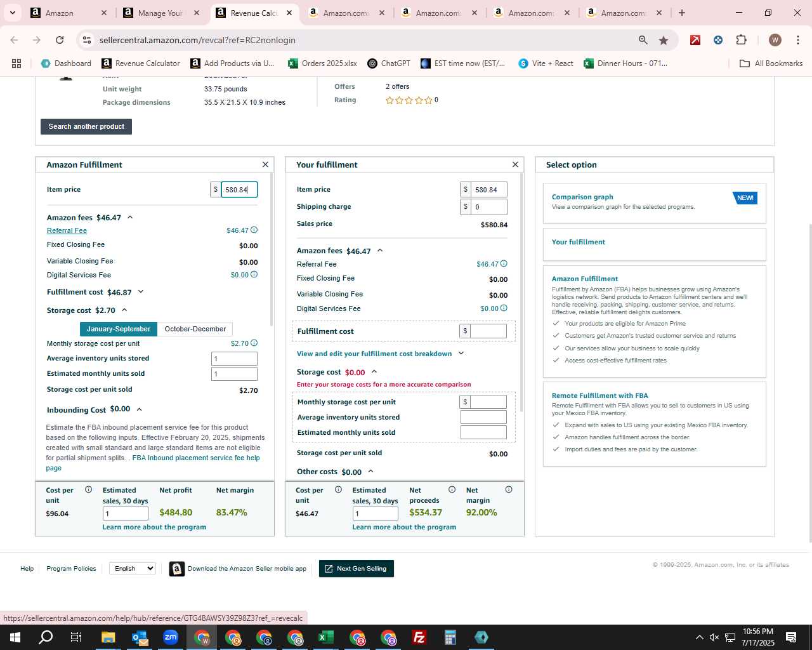Select October-December storage period
Screen dimensions: 812x650
coord(195,329)
